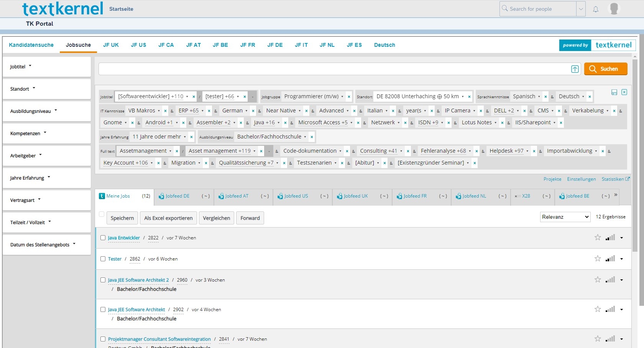Show match strength bars for Tester
The image size is (644, 348).
tap(610, 259)
